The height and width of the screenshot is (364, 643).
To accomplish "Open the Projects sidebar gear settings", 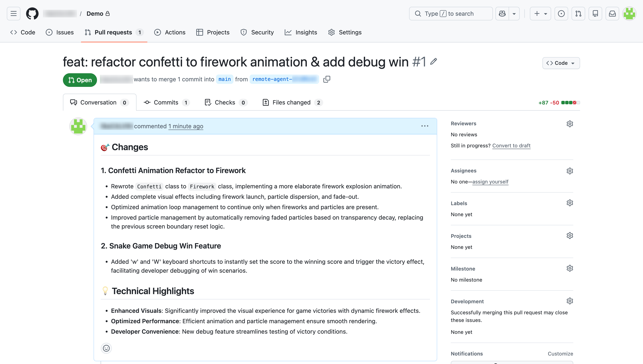I will tap(570, 236).
